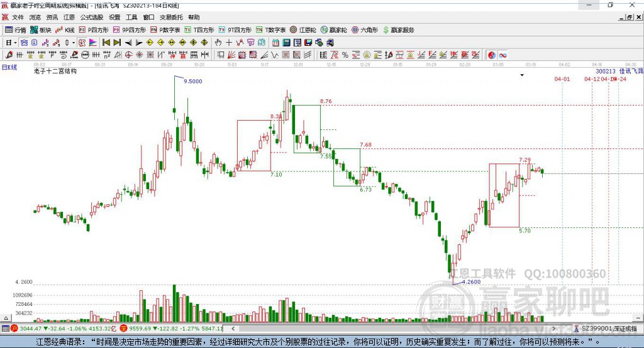Jump to first bar button
Viewport: 644px width, 348px height.
point(106,43)
